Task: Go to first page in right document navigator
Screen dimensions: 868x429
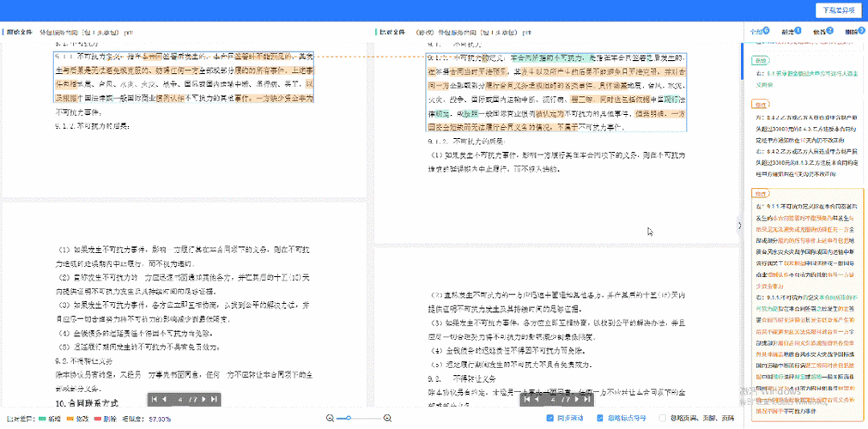Action: [526, 399]
